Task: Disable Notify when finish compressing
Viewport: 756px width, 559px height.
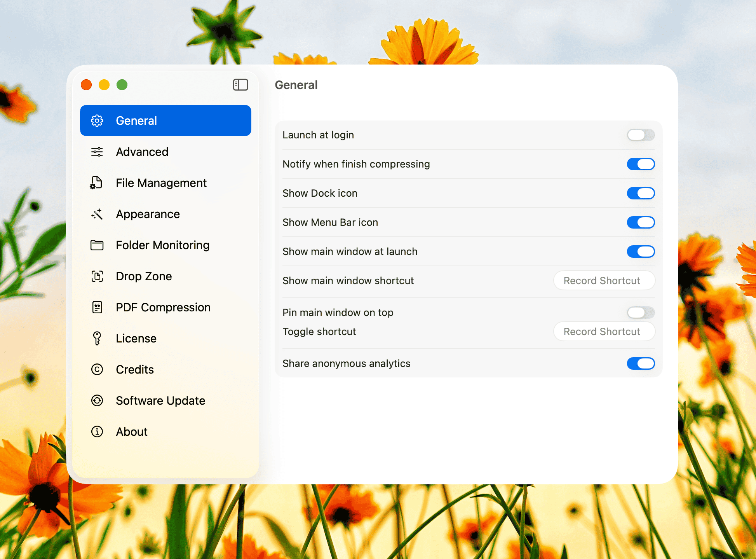Action: pyautogui.click(x=641, y=164)
